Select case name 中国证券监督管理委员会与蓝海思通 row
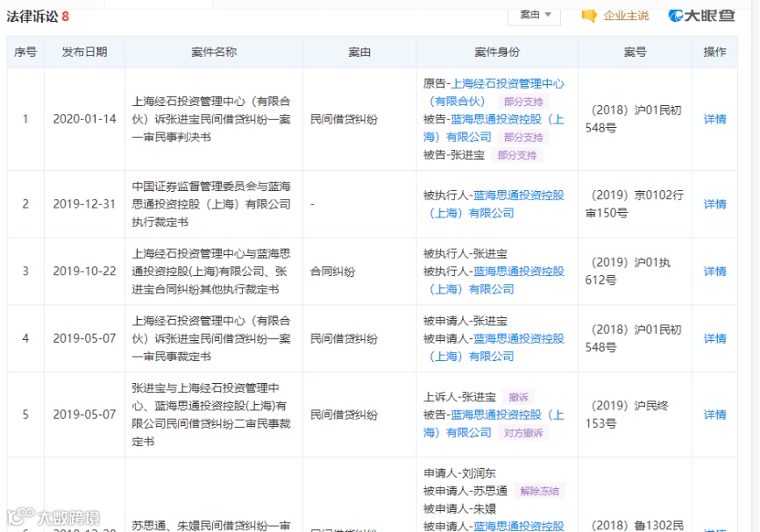760x532 pixels. coord(211,204)
